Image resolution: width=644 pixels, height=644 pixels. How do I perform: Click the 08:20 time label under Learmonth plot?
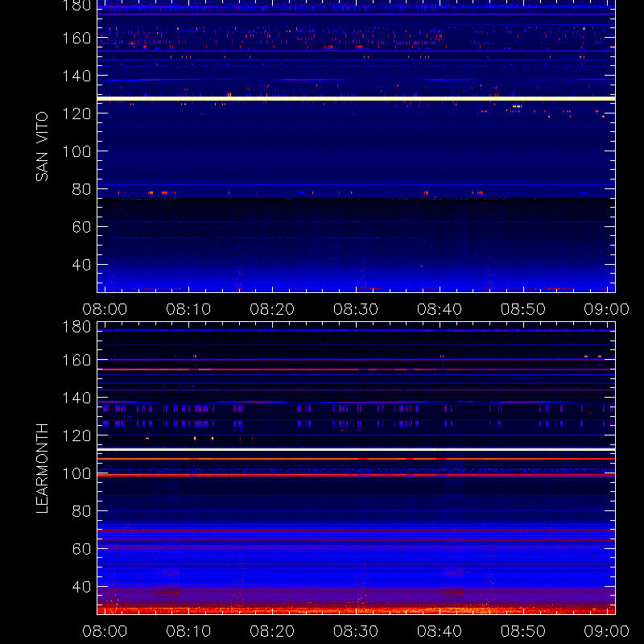pos(272,631)
